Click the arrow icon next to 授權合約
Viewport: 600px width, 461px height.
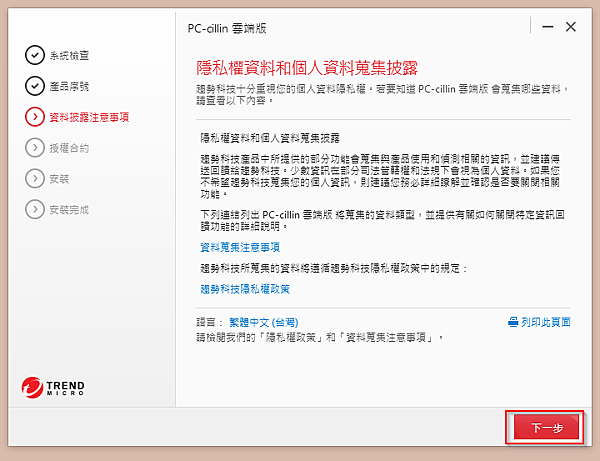coord(35,148)
